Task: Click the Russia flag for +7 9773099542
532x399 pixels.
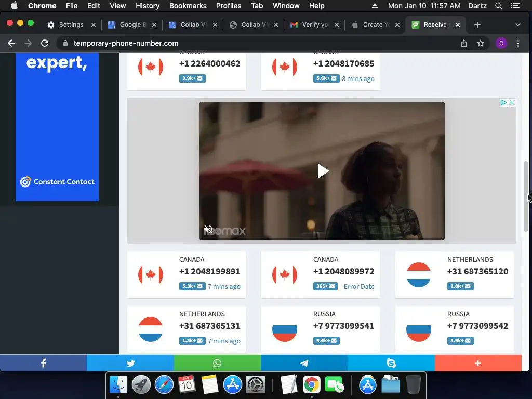Action: pos(419,329)
